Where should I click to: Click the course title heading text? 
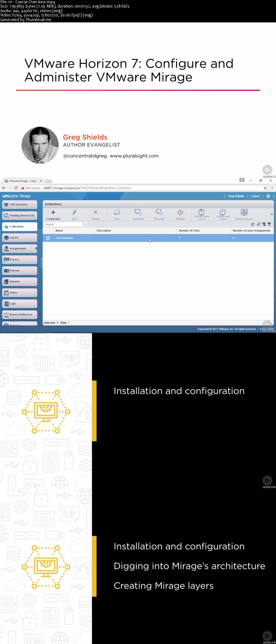(x=129, y=70)
